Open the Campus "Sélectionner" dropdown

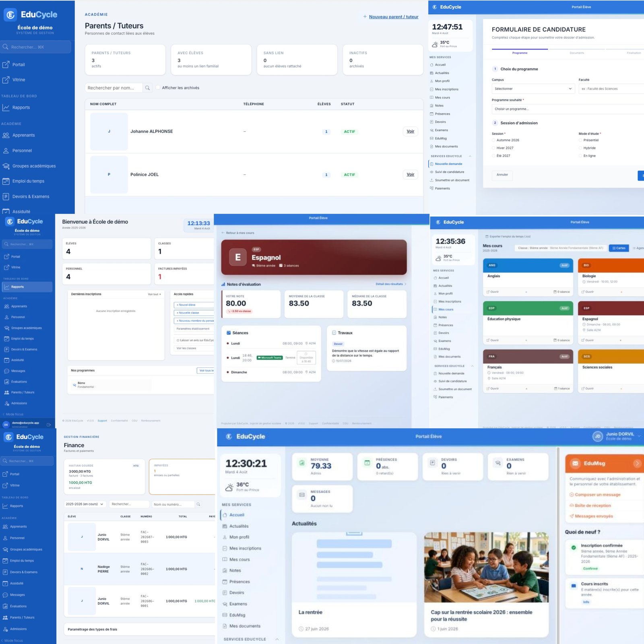pyautogui.click(x=533, y=89)
